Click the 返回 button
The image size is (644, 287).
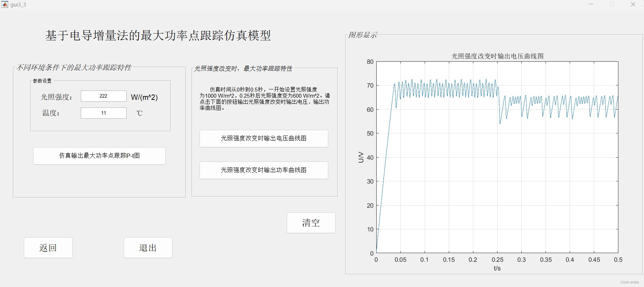(x=48, y=248)
